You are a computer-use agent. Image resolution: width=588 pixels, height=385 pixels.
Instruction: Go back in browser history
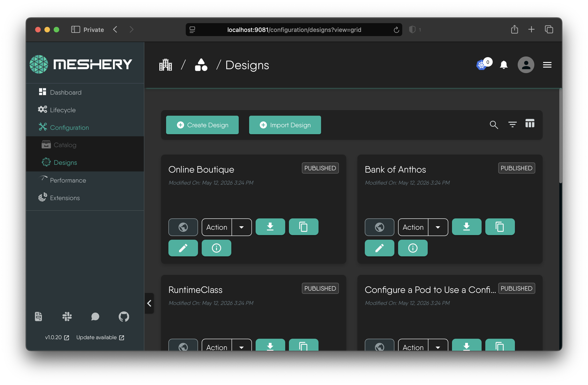click(x=115, y=30)
